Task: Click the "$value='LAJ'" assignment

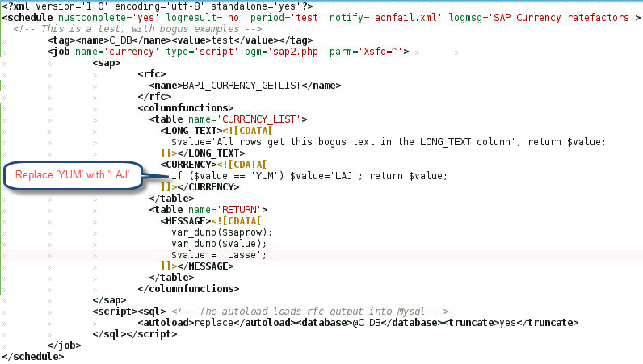Action: coord(326,176)
